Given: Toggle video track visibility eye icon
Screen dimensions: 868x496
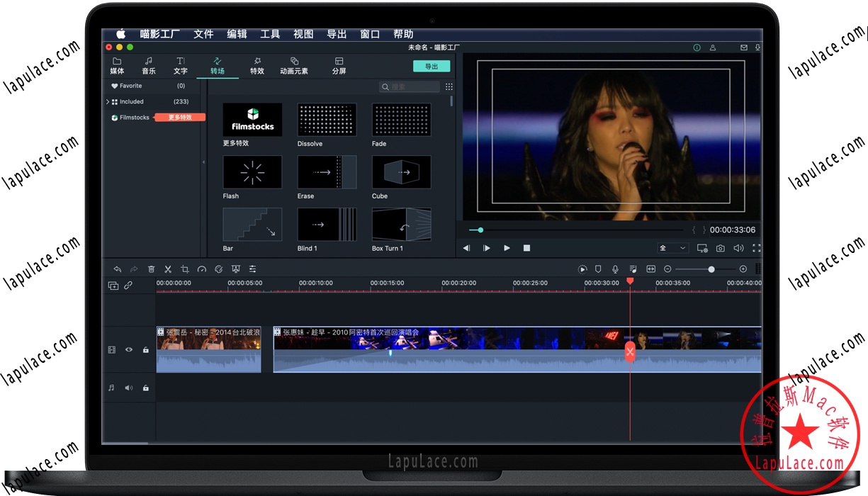Looking at the screenshot, I should [x=129, y=349].
